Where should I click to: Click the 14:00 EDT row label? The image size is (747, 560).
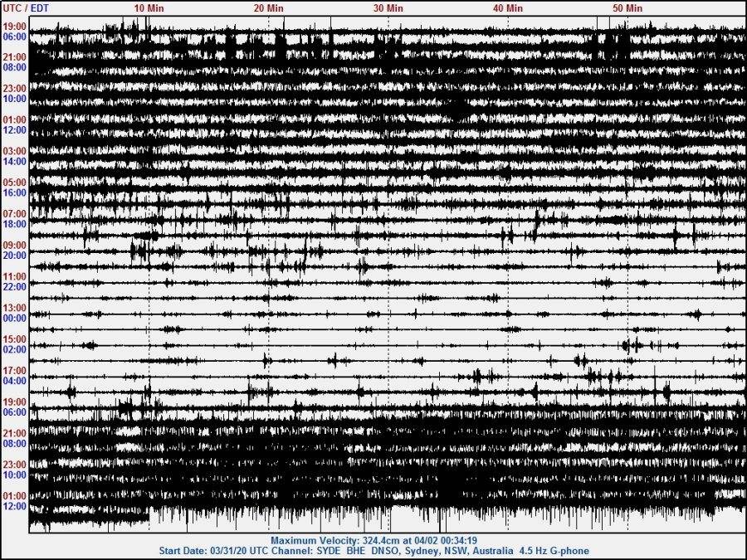click(14, 162)
